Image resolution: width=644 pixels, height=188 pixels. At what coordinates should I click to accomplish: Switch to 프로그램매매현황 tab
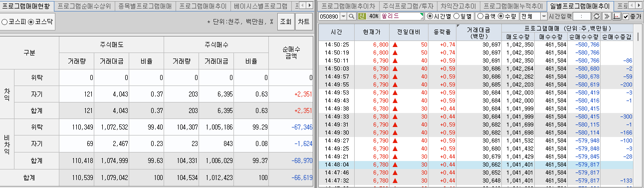(x=26, y=6)
